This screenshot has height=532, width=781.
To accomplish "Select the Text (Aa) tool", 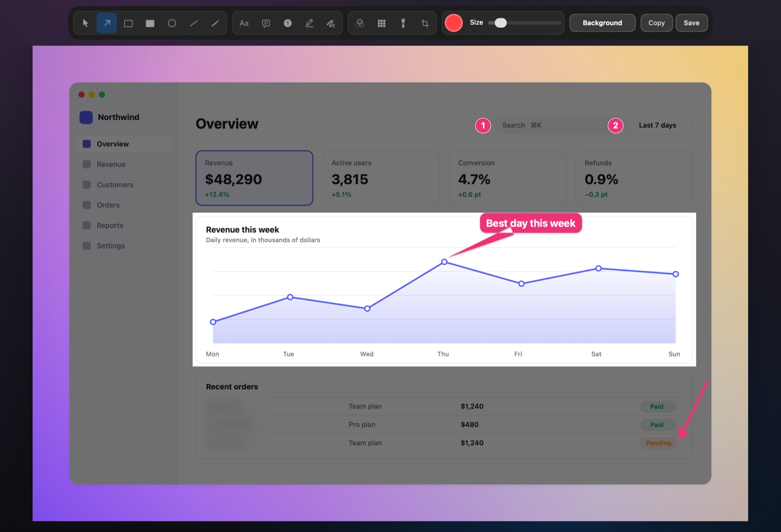I will (244, 23).
